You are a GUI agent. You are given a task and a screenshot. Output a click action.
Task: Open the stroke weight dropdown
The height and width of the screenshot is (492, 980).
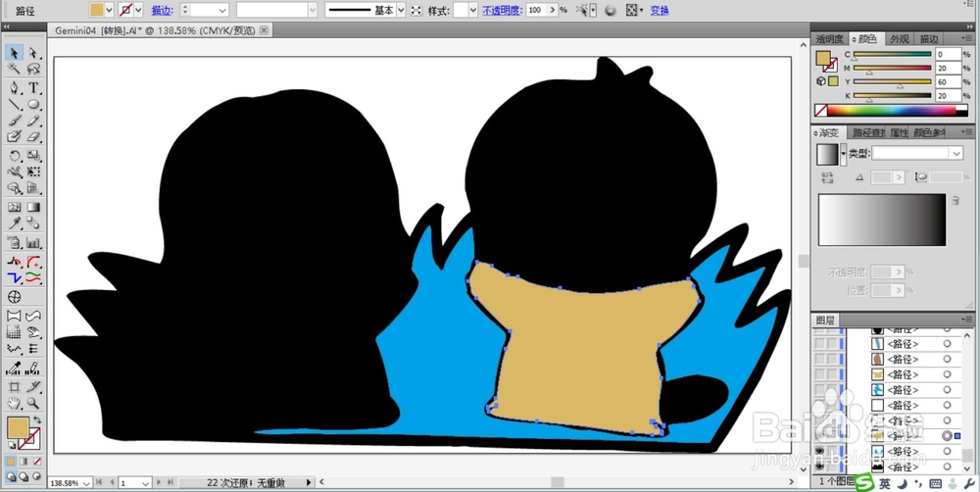click(x=222, y=10)
